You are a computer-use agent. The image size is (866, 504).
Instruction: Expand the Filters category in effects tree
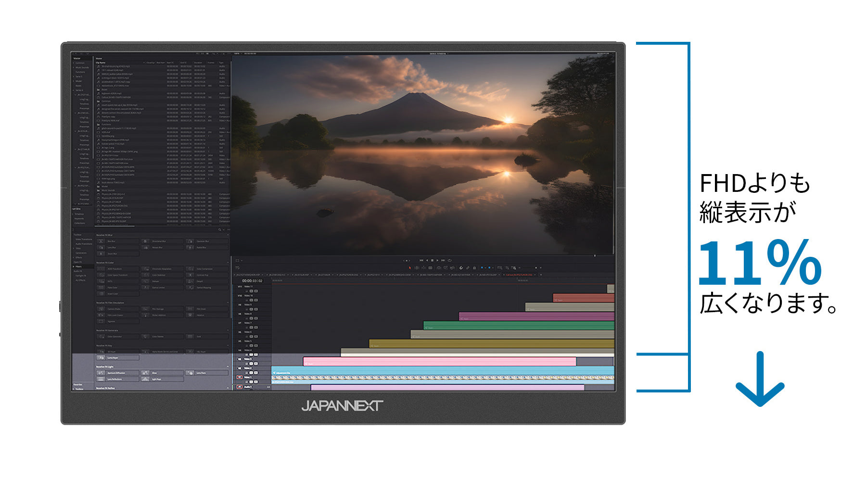coord(78,266)
